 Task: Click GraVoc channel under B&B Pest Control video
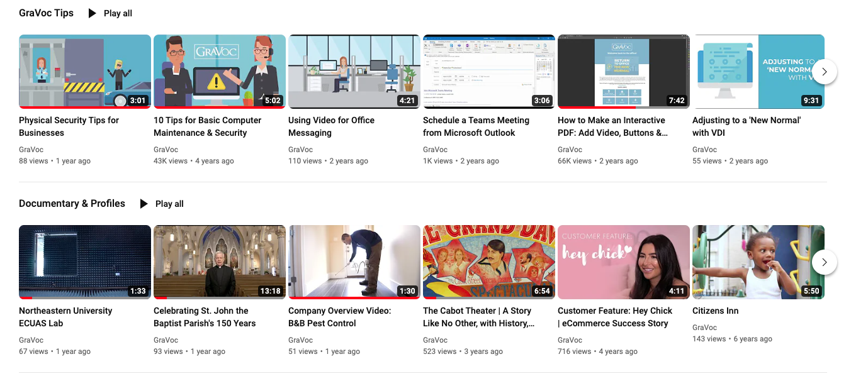click(300, 340)
